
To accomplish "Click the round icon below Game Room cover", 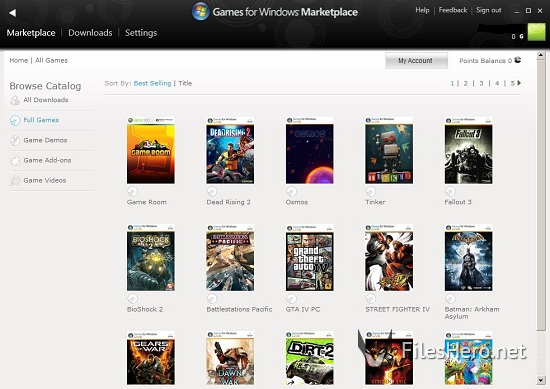I will tap(132, 192).
